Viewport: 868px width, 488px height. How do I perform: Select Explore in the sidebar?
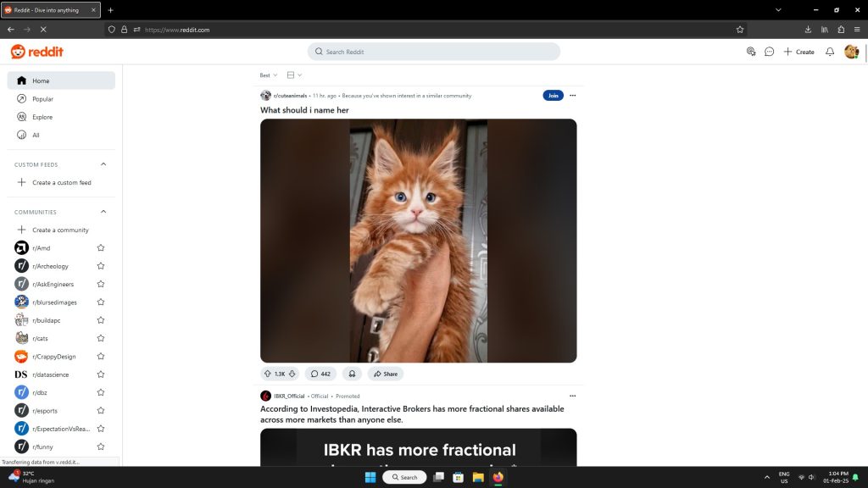42,117
